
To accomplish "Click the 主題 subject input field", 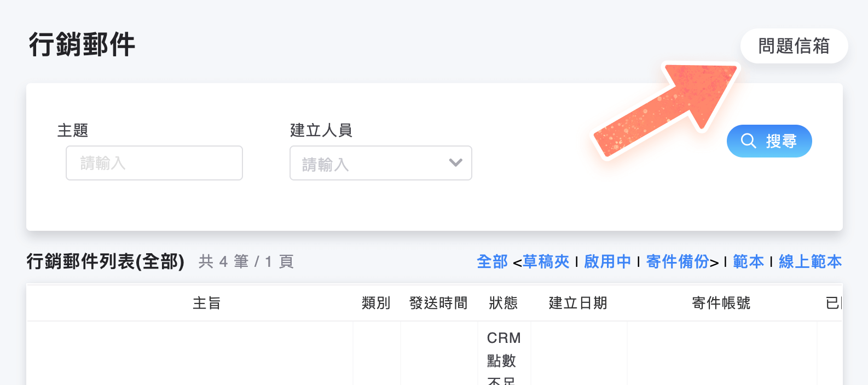I will [x=154, y=162].
